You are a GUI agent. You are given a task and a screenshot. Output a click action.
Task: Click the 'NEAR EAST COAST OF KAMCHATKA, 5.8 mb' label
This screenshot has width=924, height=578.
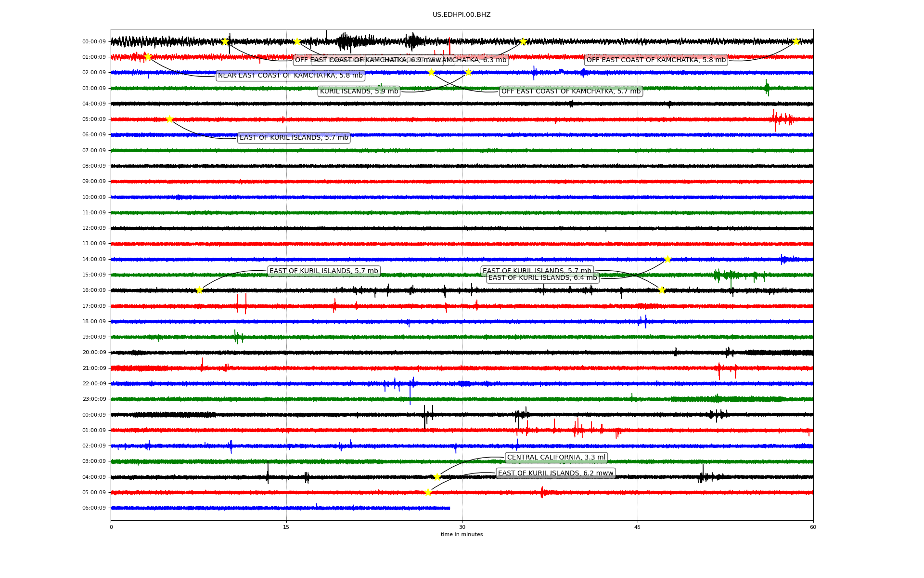[290, 76]
